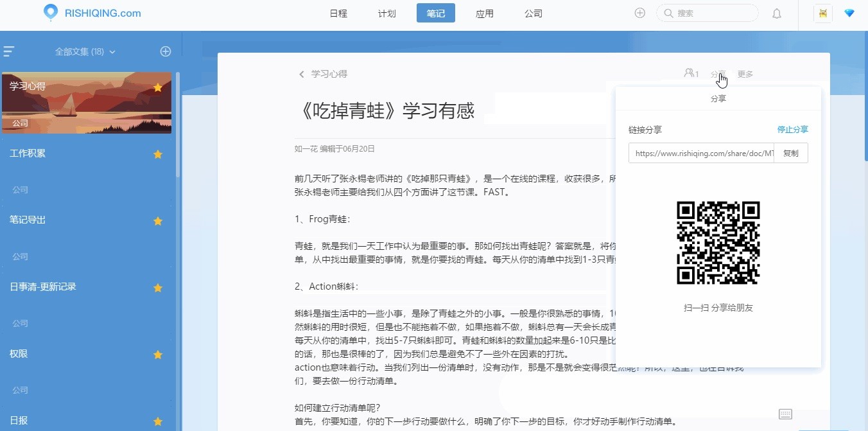The height and width of the screenshot is (431, 868).
Task: Click the note title 《吃掉青蛙》学习有感
Action: pos(385,111)
